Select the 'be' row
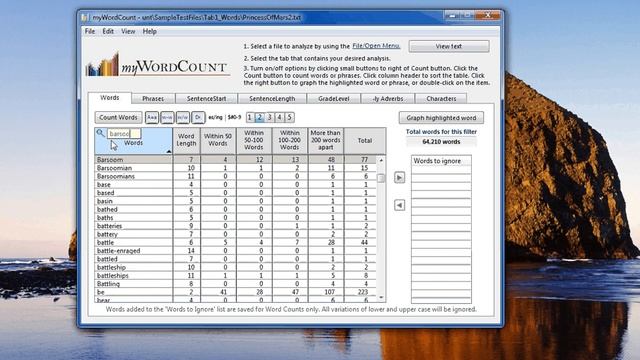Image resolution: width=640 pixels, height=360 pixels. [236, 292]
